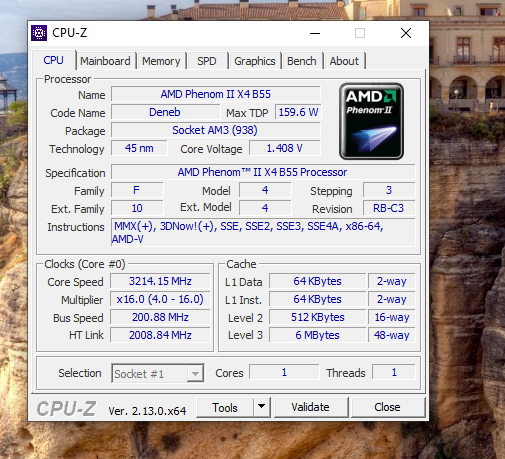Image resolution: width=505 pixels, height=459 pixels.
Task: Click the Core Voltage value '1.408 V'
Action: click(x=285, y=148)
